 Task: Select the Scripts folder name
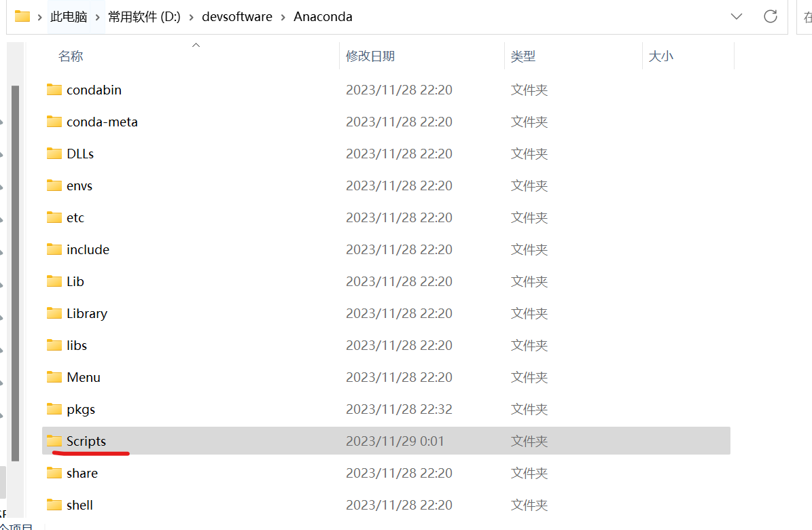point(86,442)
